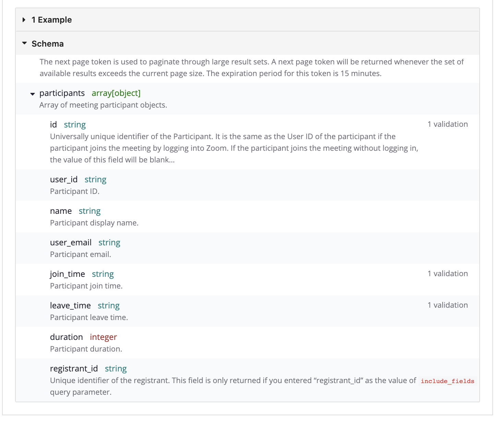Collapse the participants array triangle

[33, 94]
